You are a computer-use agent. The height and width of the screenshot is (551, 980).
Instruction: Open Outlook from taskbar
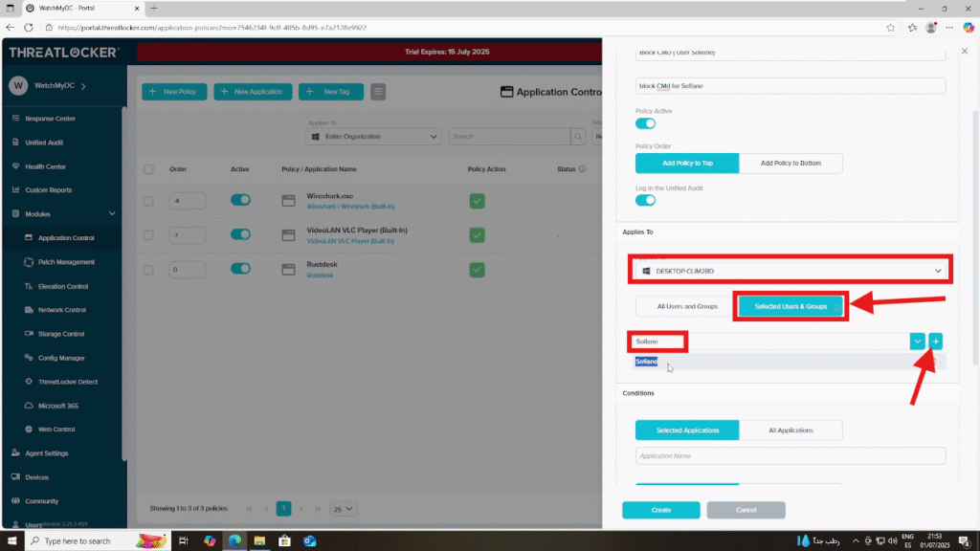click(x=309, y=540)
